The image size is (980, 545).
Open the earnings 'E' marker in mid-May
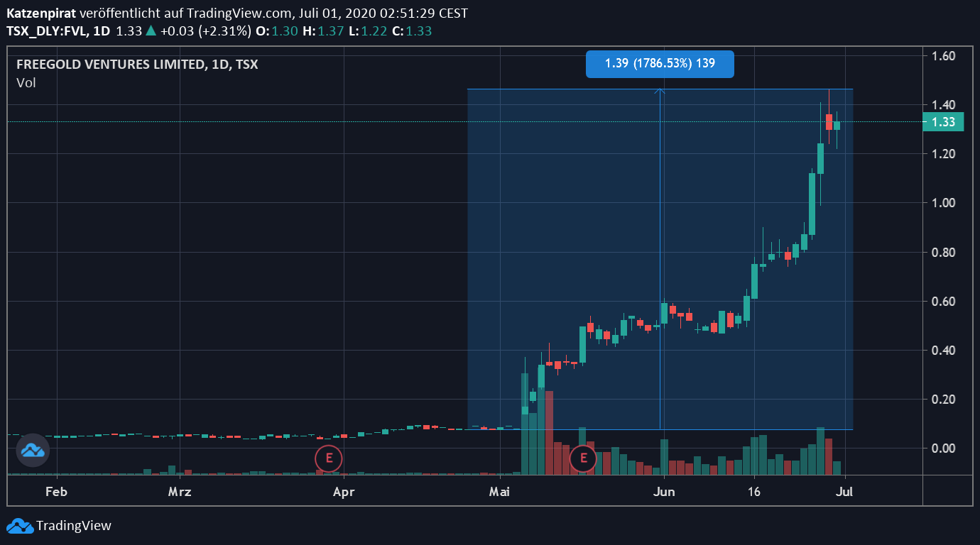(x=584, y=458)
